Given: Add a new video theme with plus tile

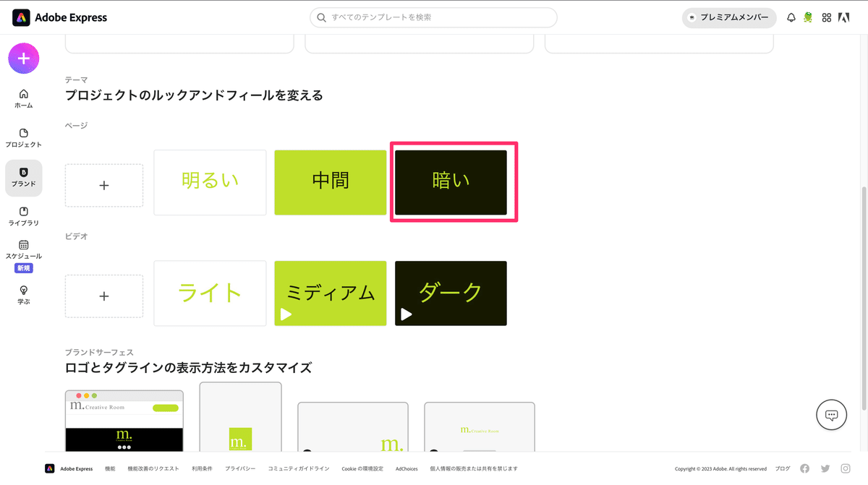Looking at the screenshot, I should [104, 296].
